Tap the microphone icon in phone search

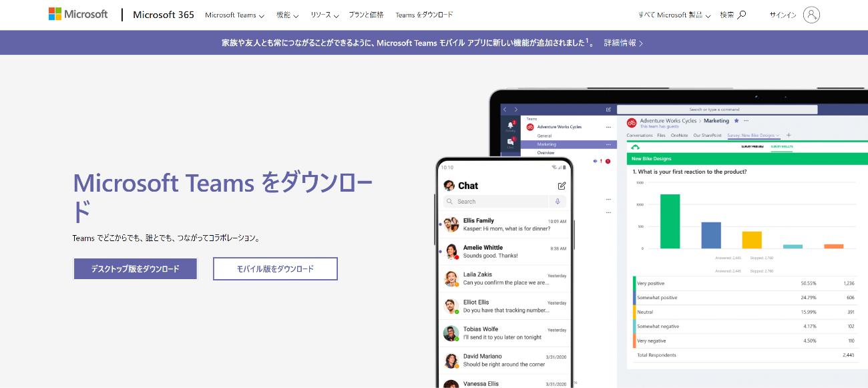click(558, 201)
